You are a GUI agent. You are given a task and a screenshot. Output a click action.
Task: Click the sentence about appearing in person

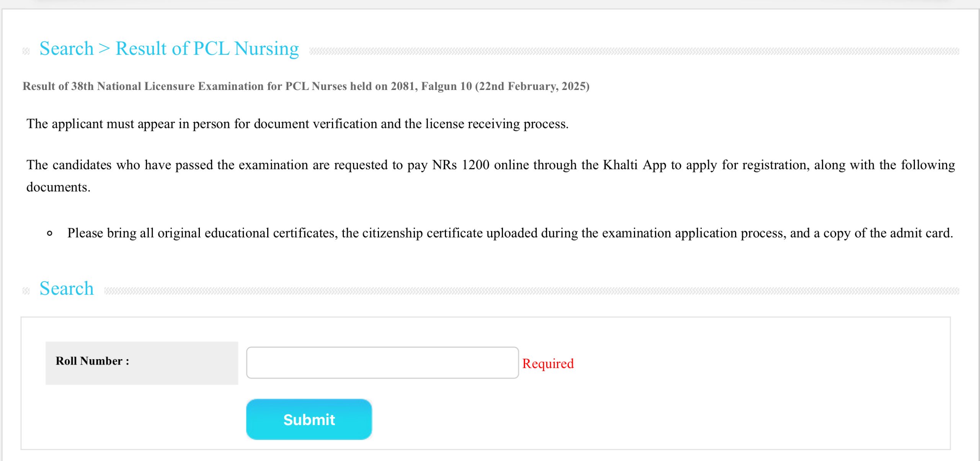(297, 124)
